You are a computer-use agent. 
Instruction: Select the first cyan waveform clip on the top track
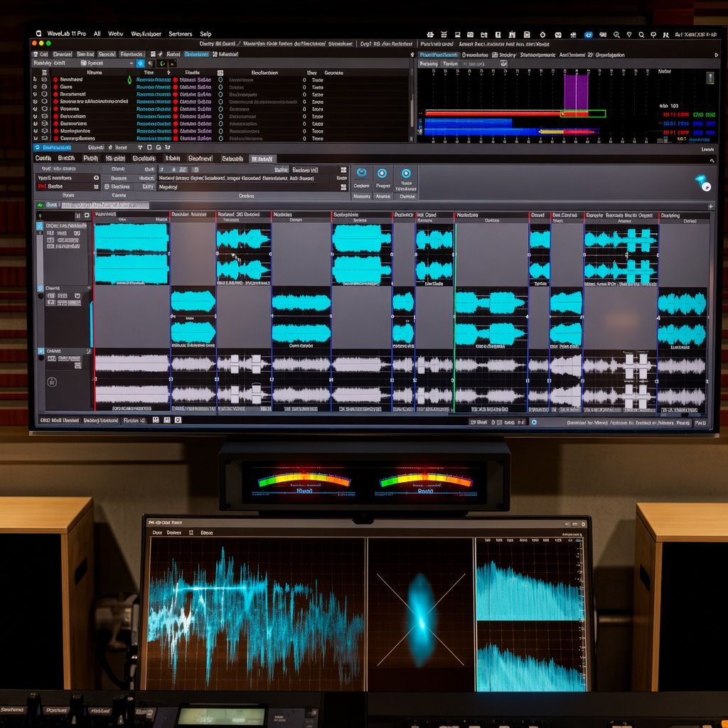pyautogui.click(x=132, y=254)
